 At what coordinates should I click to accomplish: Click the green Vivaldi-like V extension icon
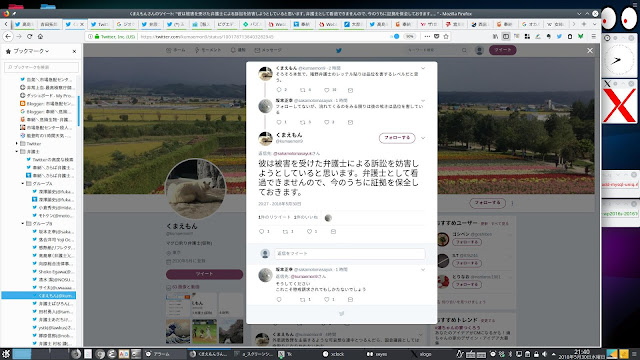580,36
